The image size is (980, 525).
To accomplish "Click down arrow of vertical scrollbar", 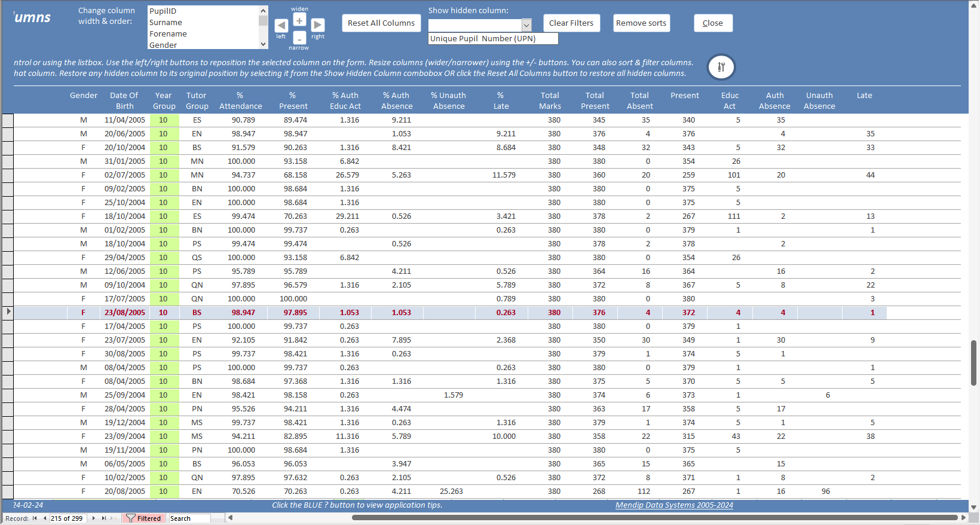I will (974, 507).
